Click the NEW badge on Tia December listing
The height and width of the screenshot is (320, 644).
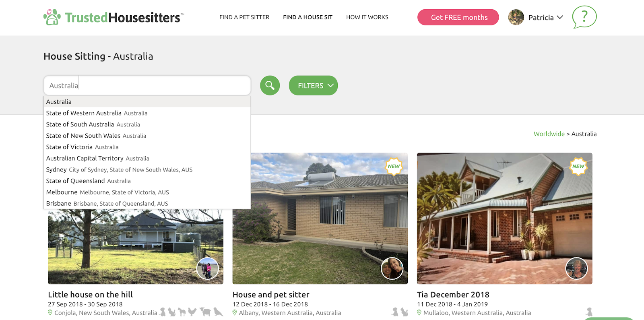tap(578, 166)
